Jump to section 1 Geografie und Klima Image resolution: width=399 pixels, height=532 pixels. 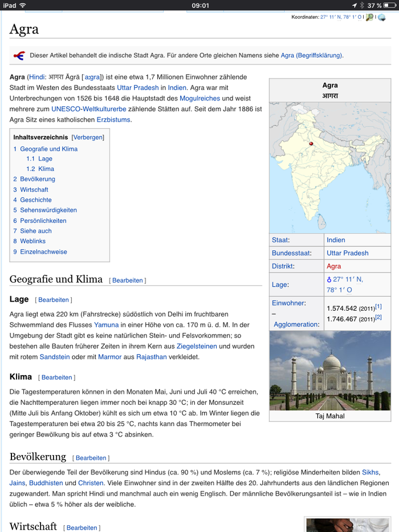tap(46, 149)
